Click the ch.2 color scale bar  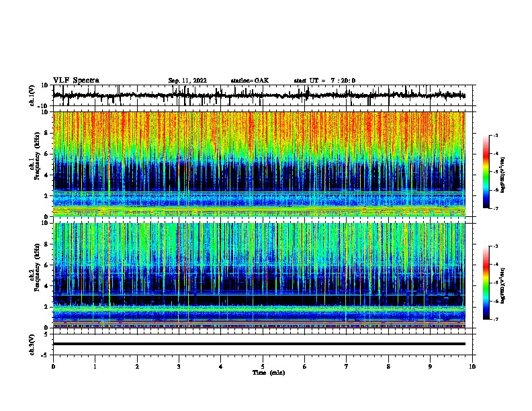pyautogui.click(x=486, y=283)
